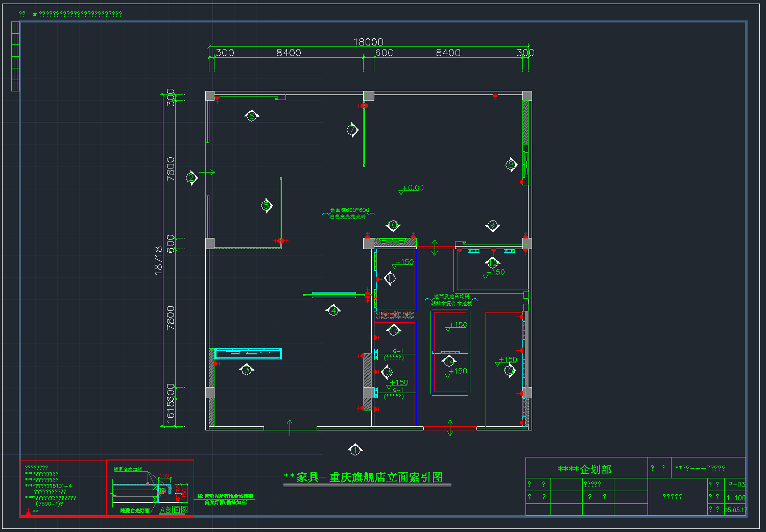Click elevation marker number 1 below plan

coord(355,450)
